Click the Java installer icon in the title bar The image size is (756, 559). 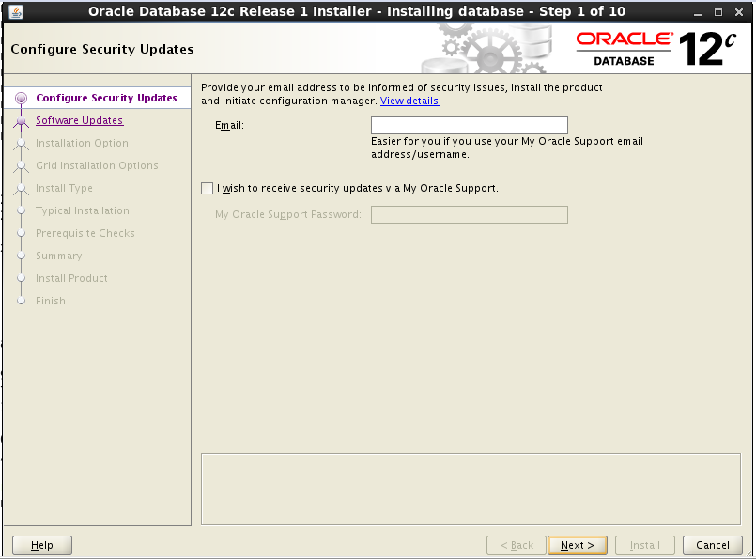click(x=16, y=11)
